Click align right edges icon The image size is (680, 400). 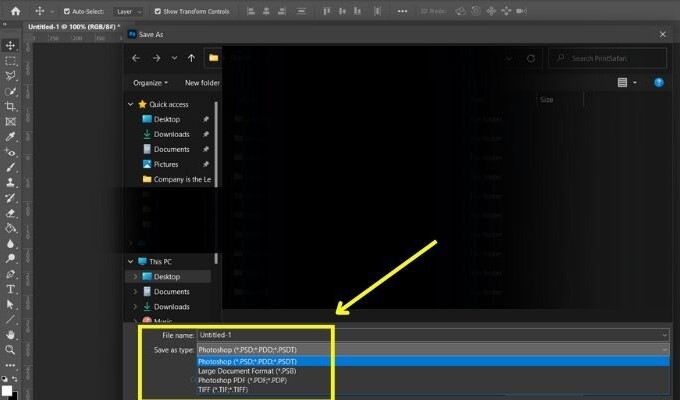click(x=281, y=11)
